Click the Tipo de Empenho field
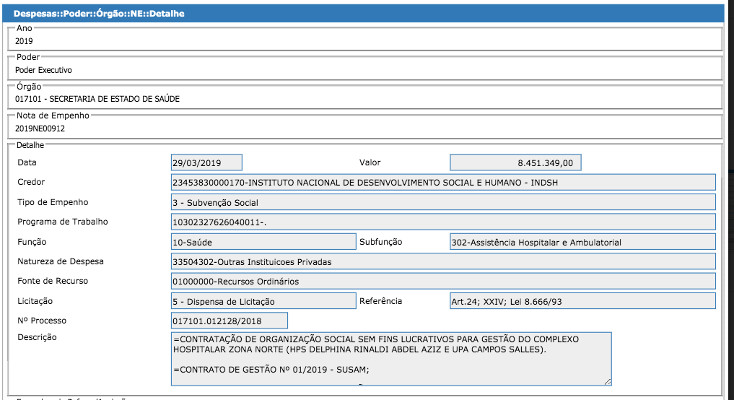 click(x=443, y=202)
